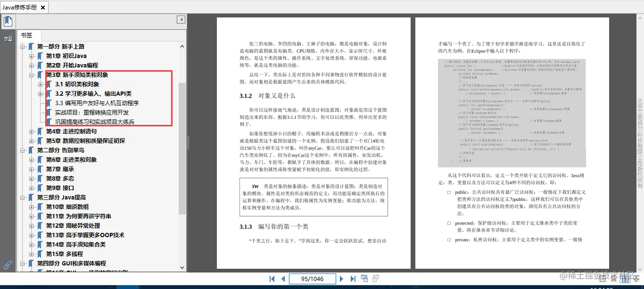644x289 pixels.
Task: Open bookmarks panel icon in left sidebar
Action: [x=7, y=21]
